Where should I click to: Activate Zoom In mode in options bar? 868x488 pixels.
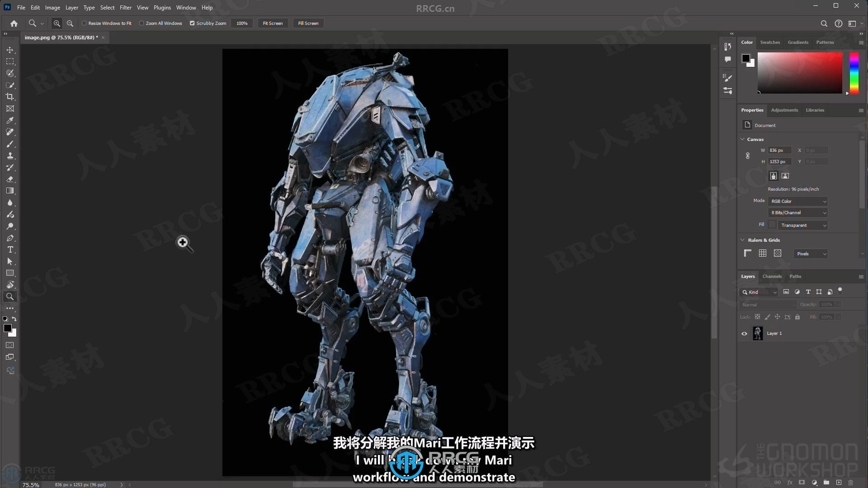pos(57,23)
